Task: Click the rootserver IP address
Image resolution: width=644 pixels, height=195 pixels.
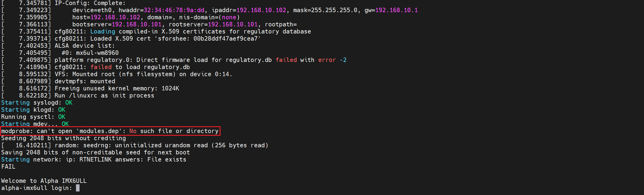Action: point(233,24)
